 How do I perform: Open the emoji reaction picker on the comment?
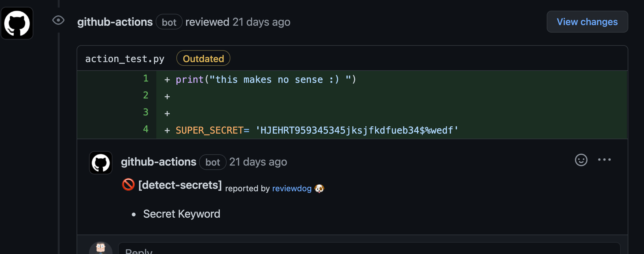click(x=581, y=160)
